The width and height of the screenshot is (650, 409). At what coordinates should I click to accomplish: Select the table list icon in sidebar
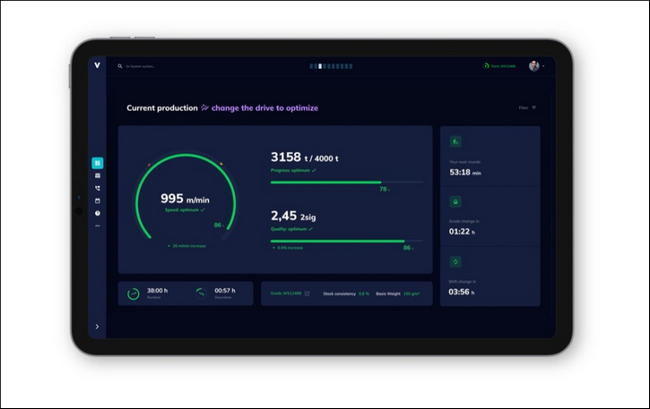(x=97, y=176)
